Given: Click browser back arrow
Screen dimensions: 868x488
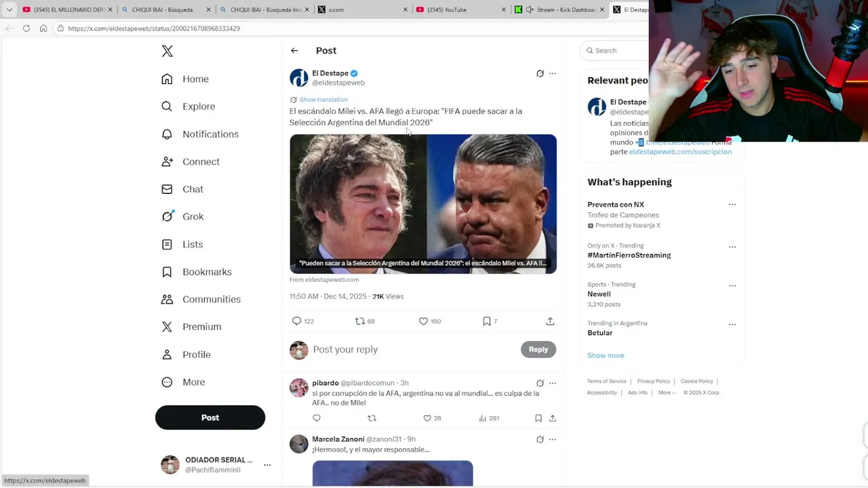Looking at the screenshot, I should (x=9, y=28).
